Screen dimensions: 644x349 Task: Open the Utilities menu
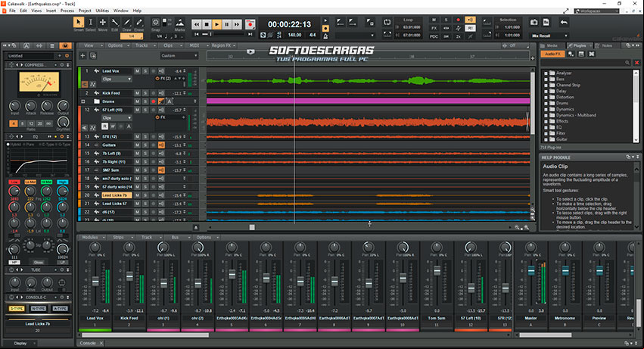coord(102,11)
